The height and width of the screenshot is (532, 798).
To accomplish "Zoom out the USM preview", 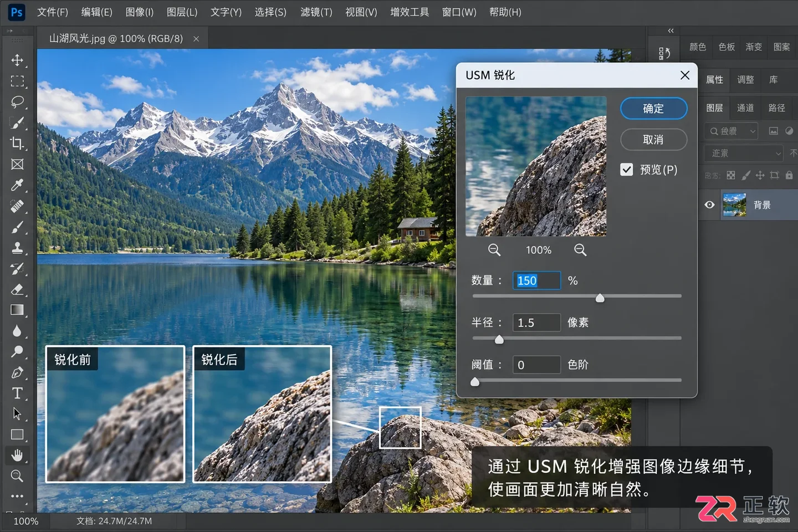I will (494, 250).
